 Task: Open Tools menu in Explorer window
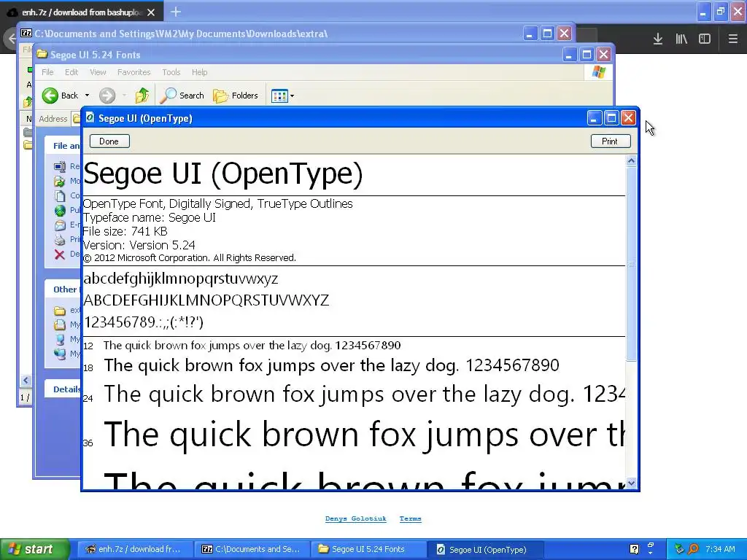(x=171, y=72)
